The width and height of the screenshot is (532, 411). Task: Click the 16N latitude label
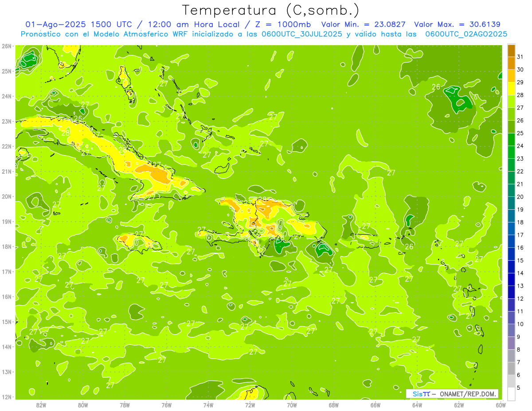tap(6, 297)
